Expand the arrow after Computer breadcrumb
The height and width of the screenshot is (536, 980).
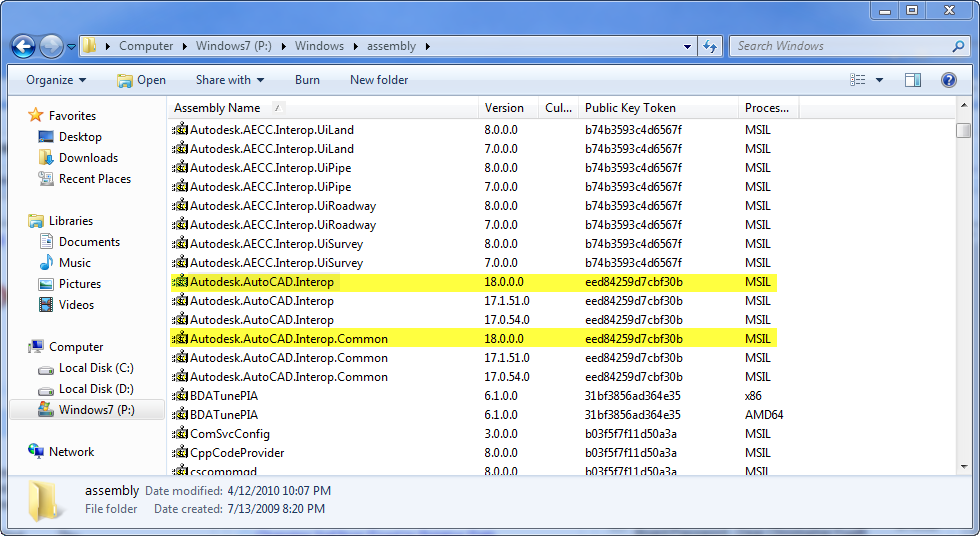point(185,46)
